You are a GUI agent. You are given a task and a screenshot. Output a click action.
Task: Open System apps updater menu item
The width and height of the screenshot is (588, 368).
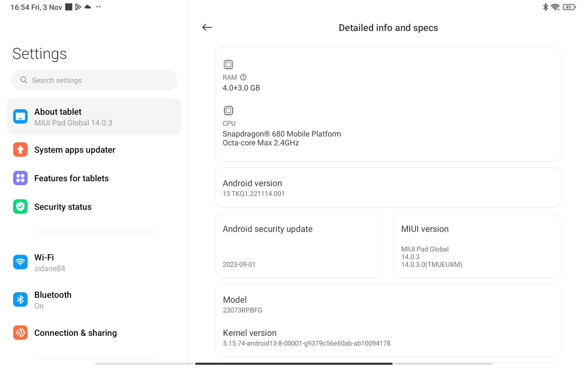pos(75,150)
